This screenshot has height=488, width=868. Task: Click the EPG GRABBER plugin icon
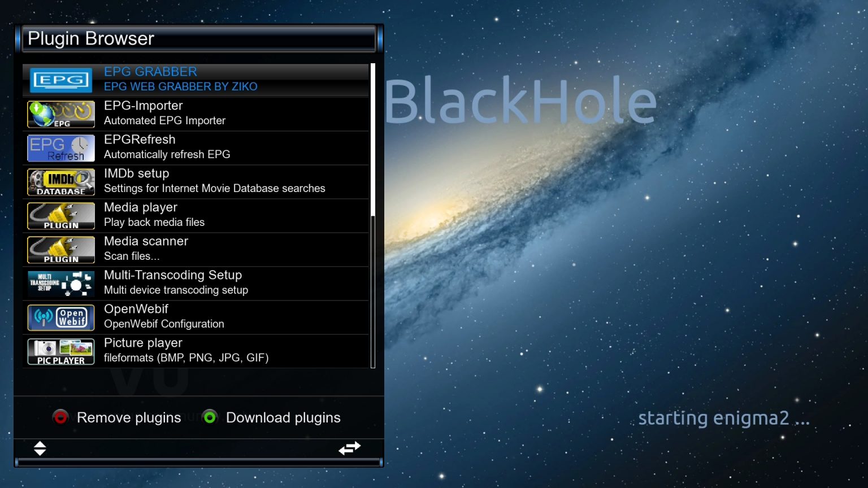[61, 80]
